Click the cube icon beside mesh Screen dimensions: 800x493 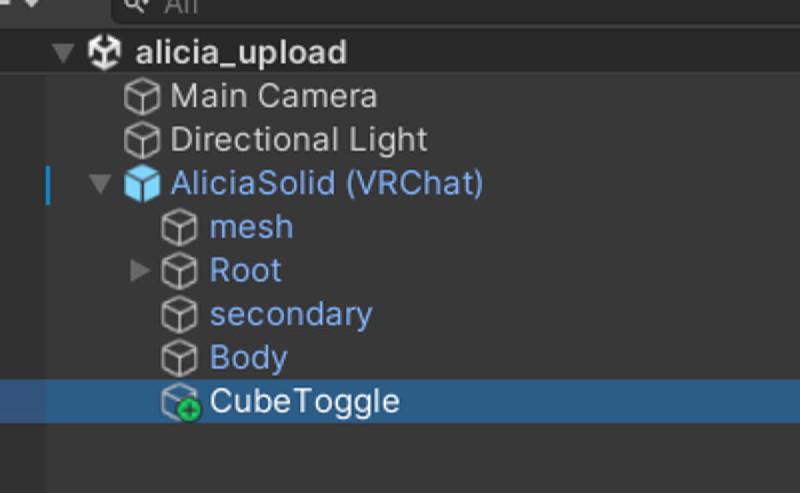(x=179, y=227)
